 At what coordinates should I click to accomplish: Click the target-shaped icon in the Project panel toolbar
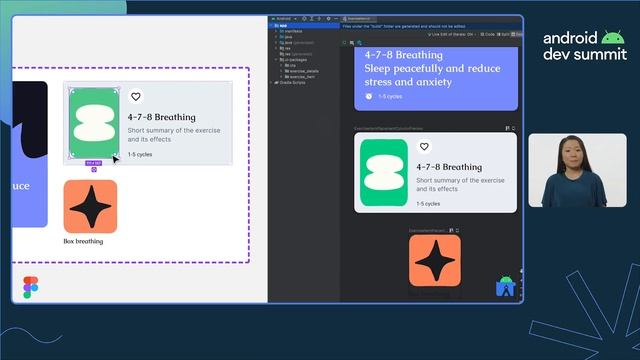click(304, 18)
